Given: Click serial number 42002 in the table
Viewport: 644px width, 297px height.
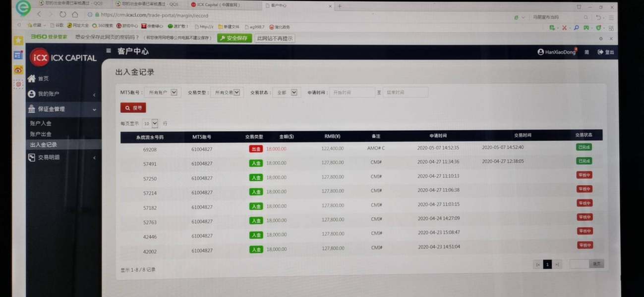Looking at the screenshot, I should click(x=150, y=251).
